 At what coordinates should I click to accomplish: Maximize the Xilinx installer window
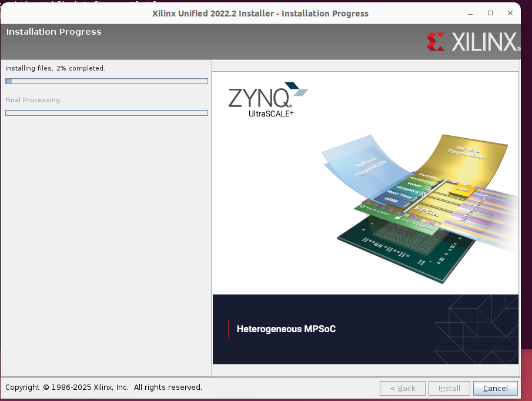490,14
